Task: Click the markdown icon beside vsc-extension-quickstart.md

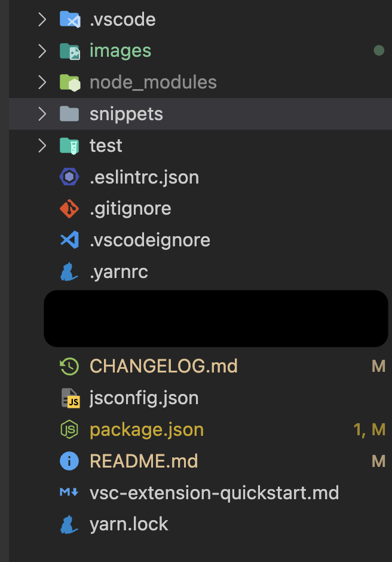Action: (70, 493)
